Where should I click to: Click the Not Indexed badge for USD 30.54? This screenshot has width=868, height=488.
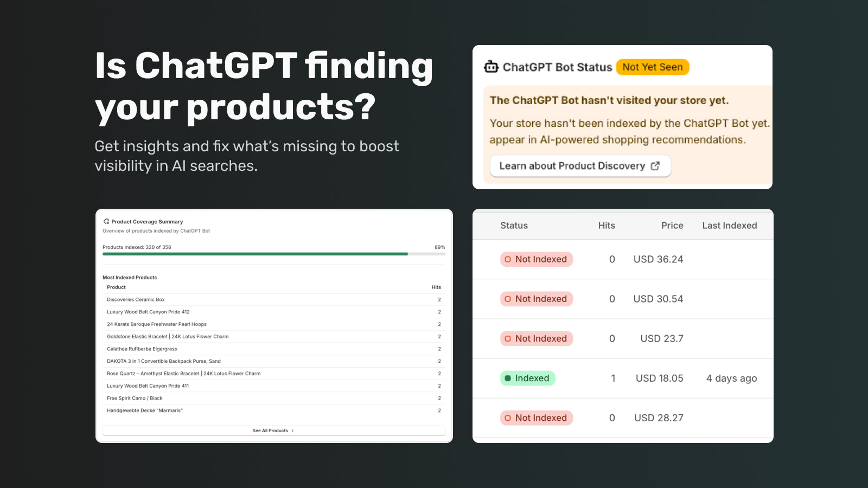[x=537, y=299]
